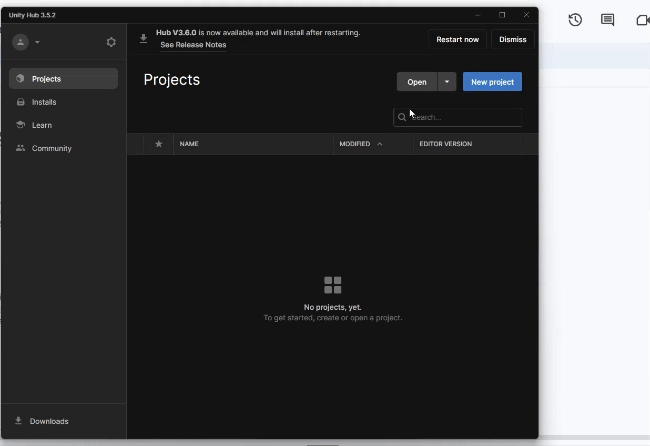Viewport: 650px width, 446px height.
Task: Create a New project
Action: pyautogui.click(x=492, y=82)
